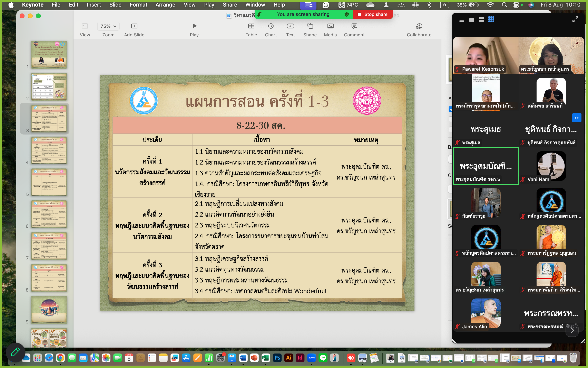Add a Text box from toolbar

coord(290,26)
